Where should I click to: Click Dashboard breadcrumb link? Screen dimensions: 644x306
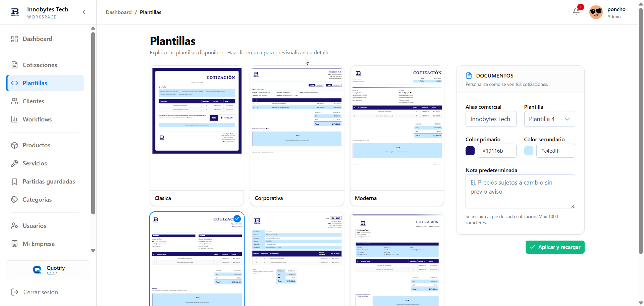pyautogui.click(x=118, y=12)
